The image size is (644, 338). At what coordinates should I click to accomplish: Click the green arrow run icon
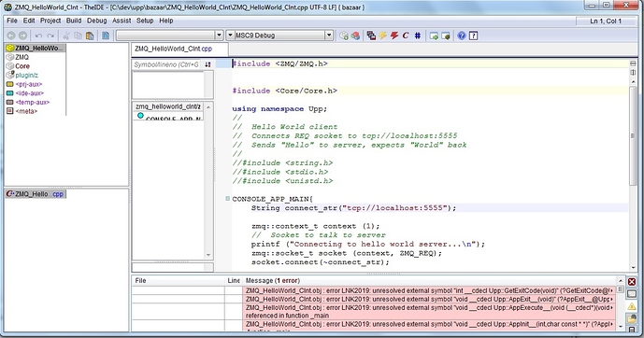coord(434,35)
